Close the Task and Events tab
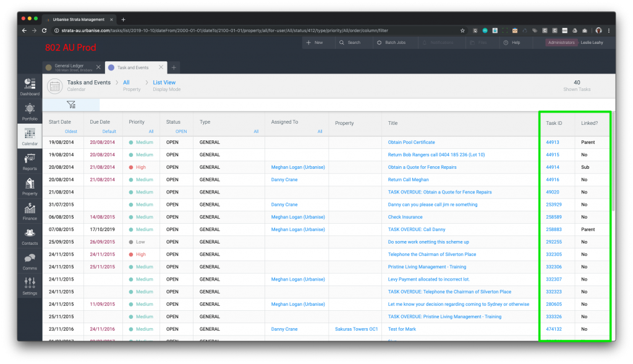This screenshot has height=364, width=633. 161,67
